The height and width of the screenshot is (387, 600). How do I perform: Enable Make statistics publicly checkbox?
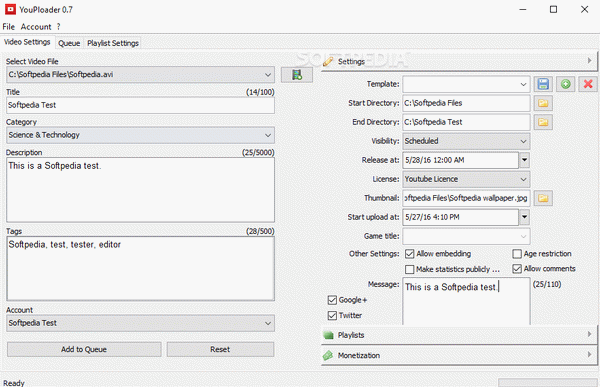tap(409, 269)
